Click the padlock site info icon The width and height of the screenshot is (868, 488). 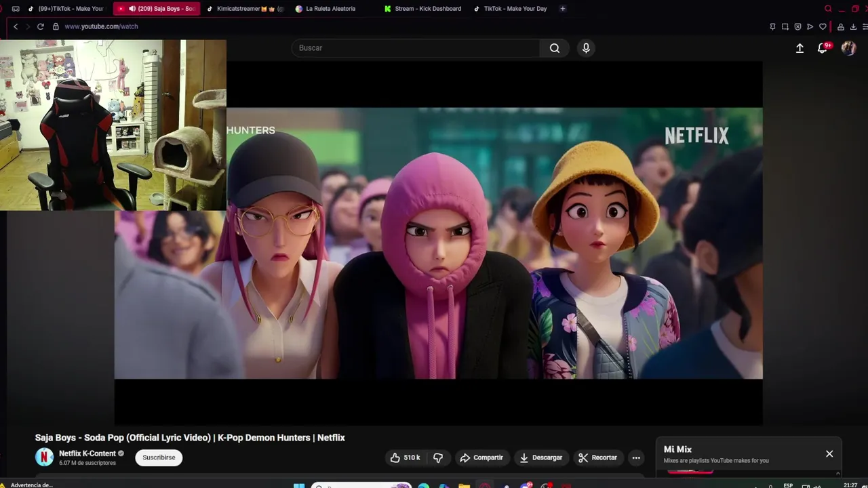tap(56, 26)
